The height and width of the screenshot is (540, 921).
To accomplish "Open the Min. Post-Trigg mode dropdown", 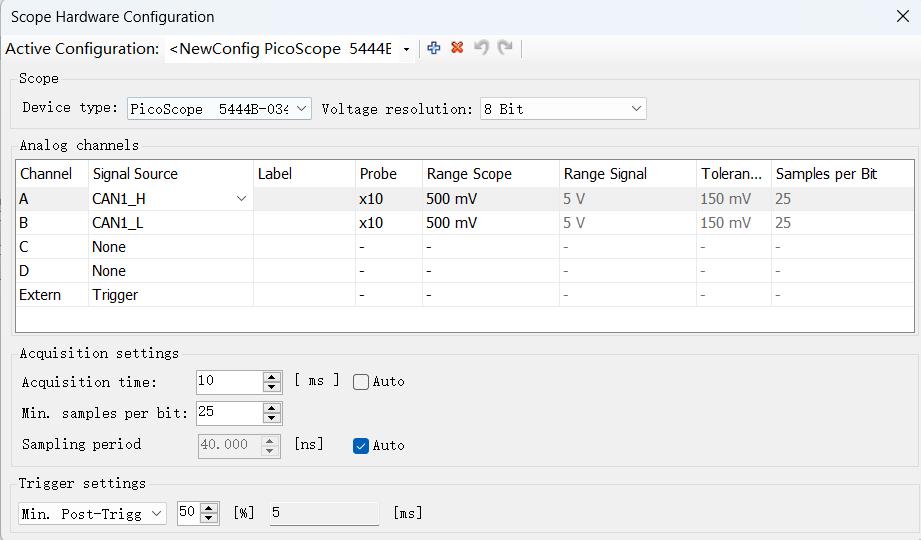I will tap(156, 513).
